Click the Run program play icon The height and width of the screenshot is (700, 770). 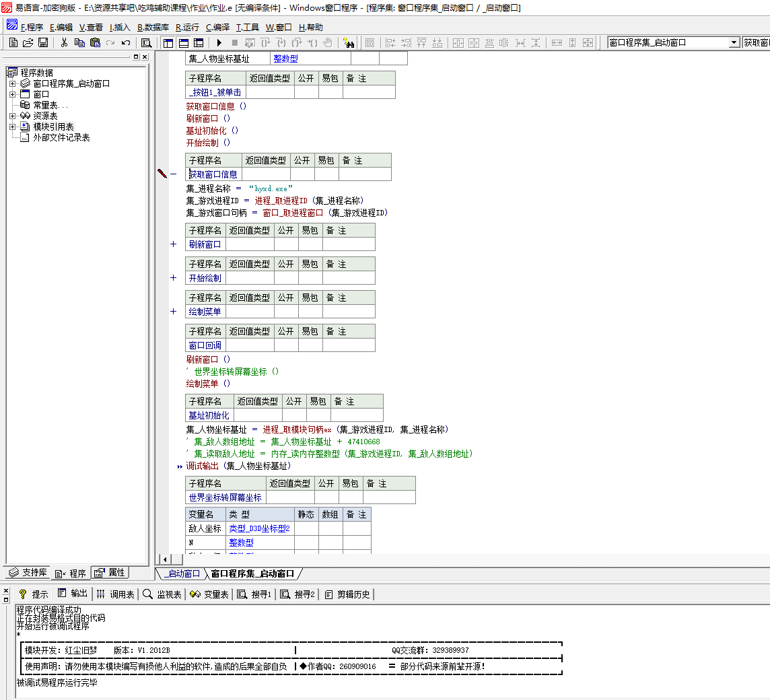(219, 42)
